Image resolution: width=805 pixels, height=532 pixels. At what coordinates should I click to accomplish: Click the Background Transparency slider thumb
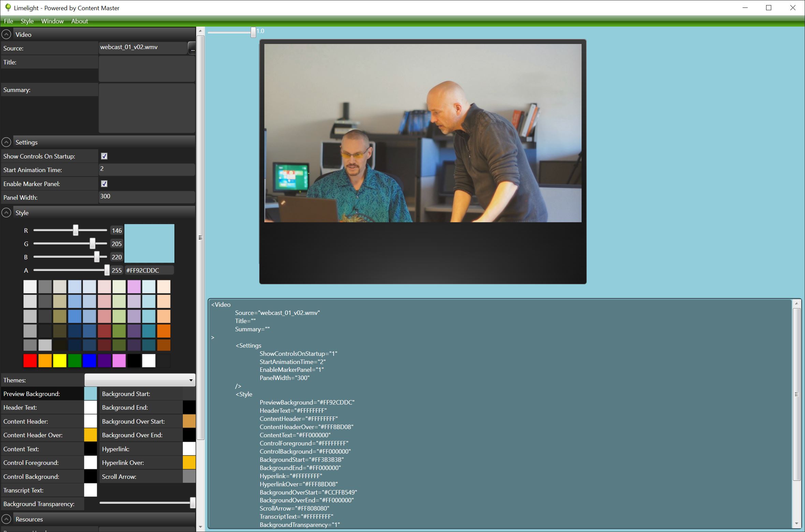(193, 503)
